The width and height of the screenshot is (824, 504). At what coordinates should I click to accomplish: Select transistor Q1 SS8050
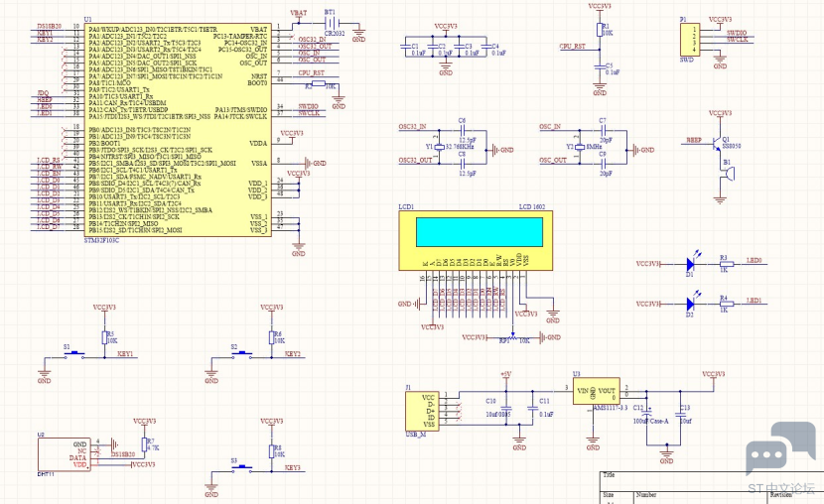(717, 142)
